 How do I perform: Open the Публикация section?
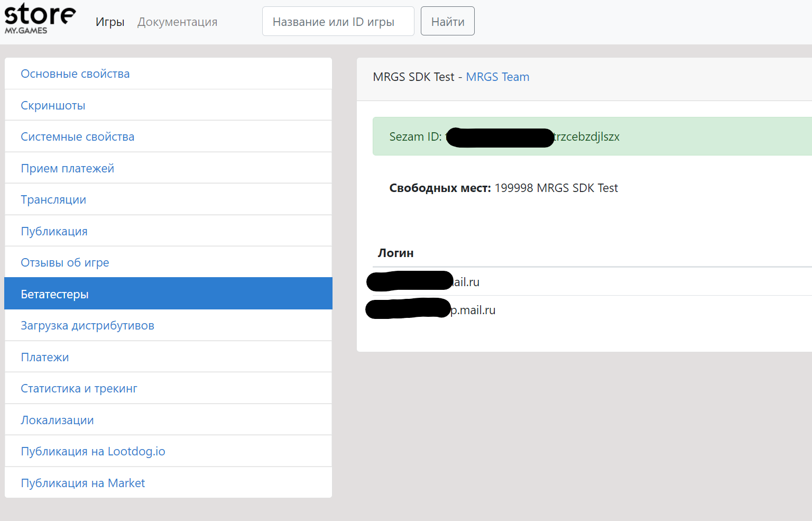(54, 231)
